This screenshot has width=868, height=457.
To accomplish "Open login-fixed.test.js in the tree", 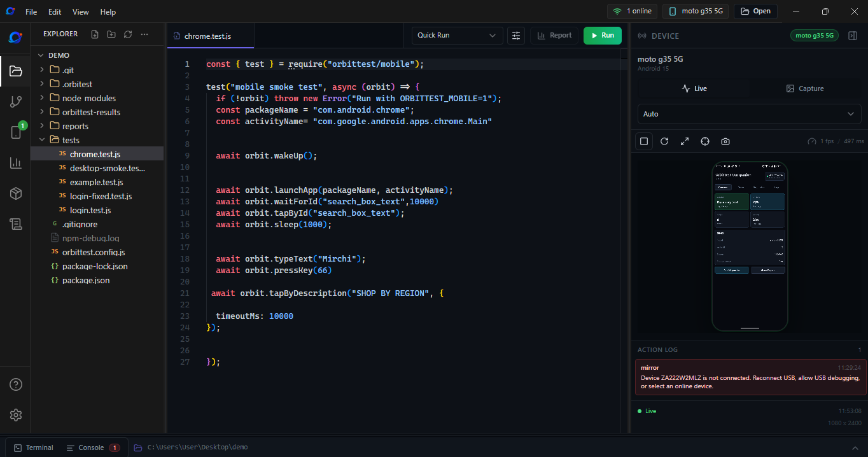I will 97,196.
